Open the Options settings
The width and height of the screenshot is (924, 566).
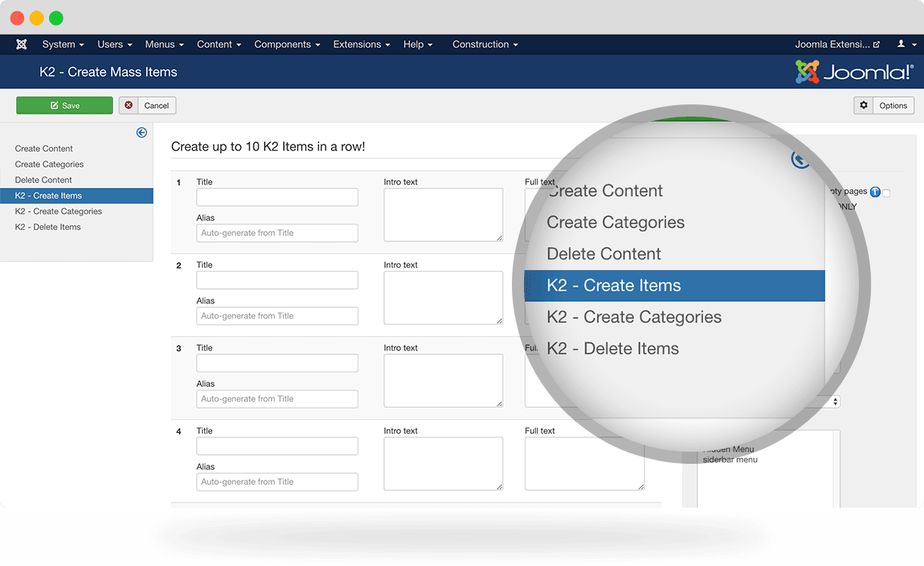(x=884, y=105)
